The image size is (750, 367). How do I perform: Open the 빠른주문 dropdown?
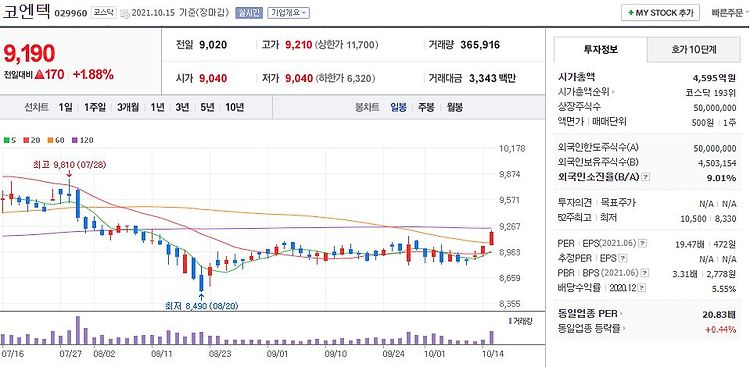730,13
